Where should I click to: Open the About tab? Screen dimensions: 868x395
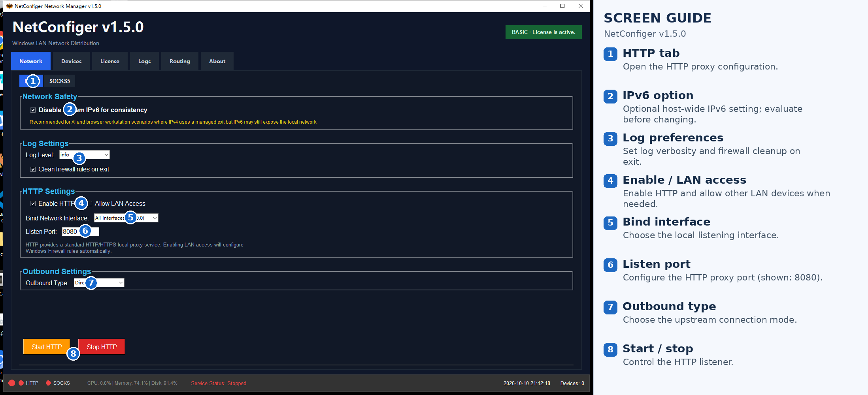click(217, 61)
